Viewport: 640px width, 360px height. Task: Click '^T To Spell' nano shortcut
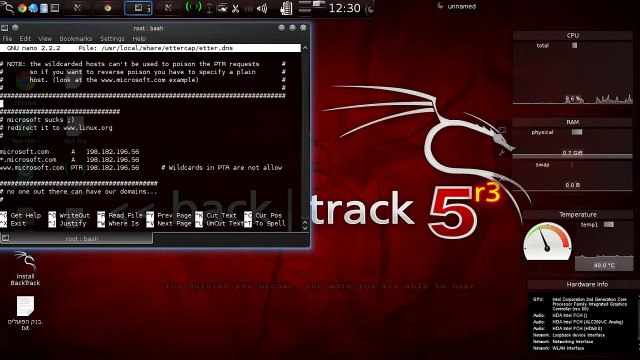(x=264, y=223)
